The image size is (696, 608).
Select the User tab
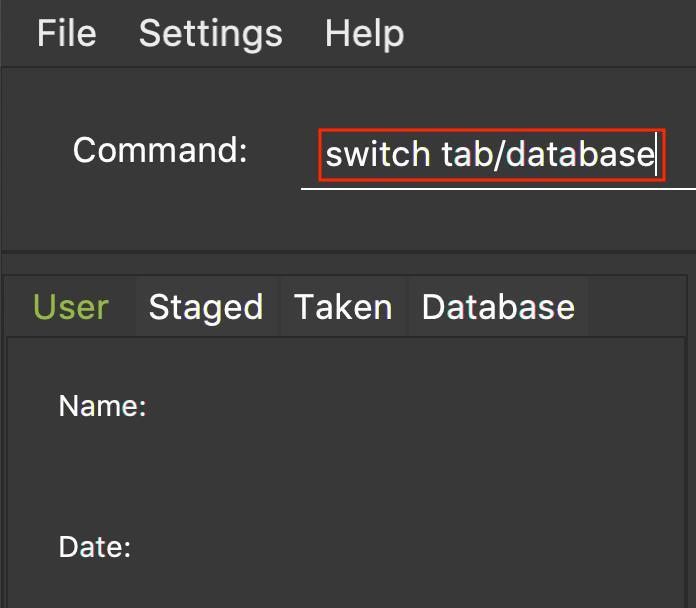(x=71, y=307)
